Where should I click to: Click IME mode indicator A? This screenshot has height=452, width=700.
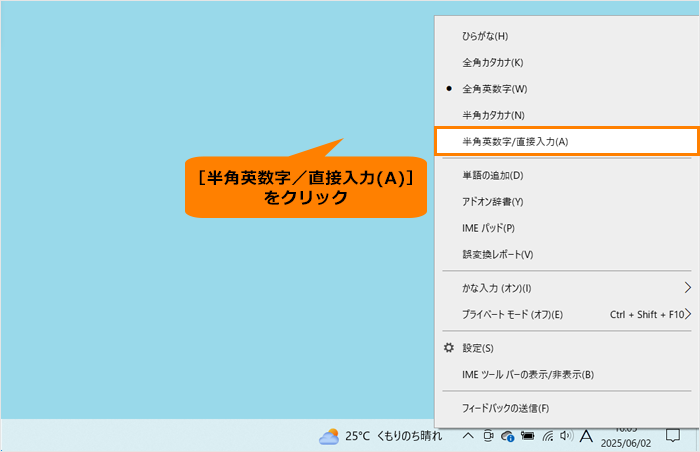pyautogui.click(x=586, y=436)
